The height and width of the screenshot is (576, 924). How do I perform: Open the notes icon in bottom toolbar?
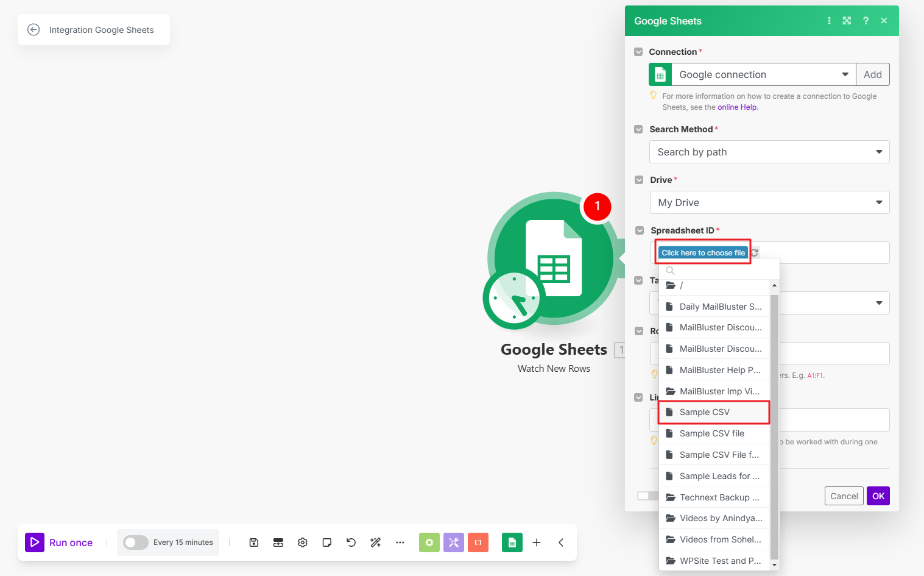(x=327, y=542)
